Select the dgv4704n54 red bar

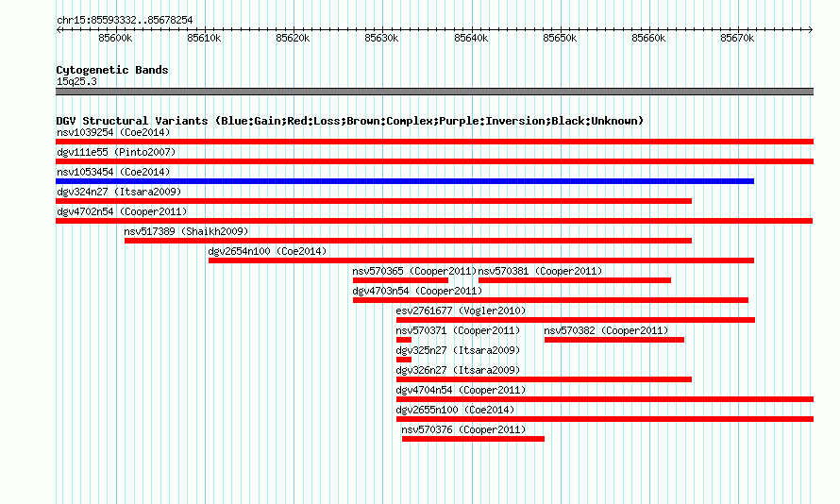[605, 399]
